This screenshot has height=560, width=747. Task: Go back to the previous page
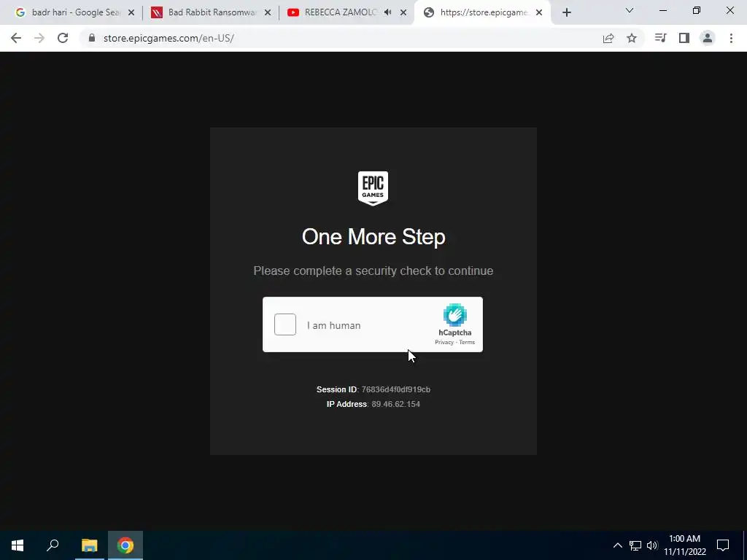pos(16,38)
